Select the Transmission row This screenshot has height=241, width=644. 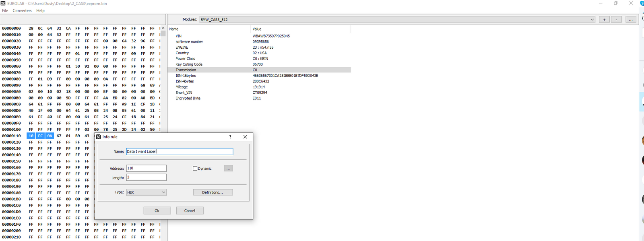coord(259,70)
